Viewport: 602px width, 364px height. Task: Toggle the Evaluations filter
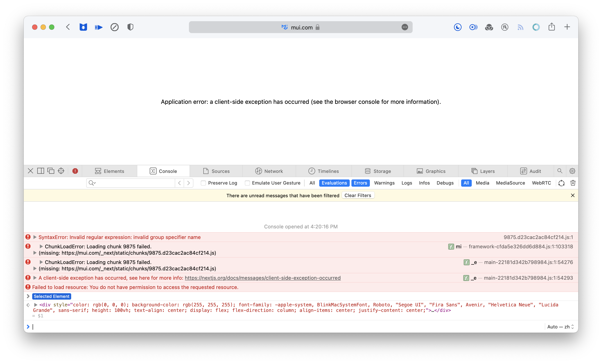coord(334,183)
